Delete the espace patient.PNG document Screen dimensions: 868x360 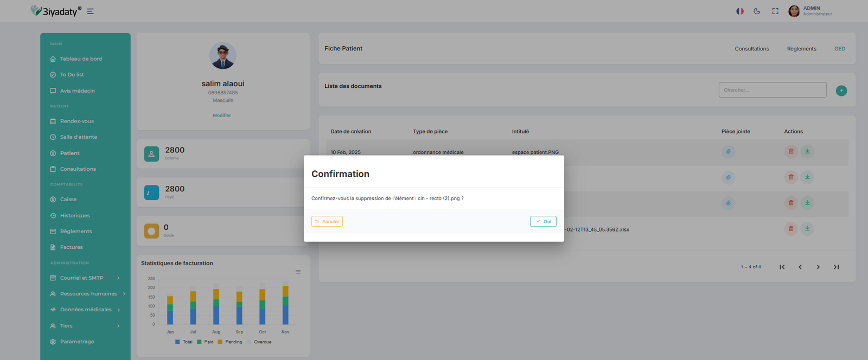[790, 151]
